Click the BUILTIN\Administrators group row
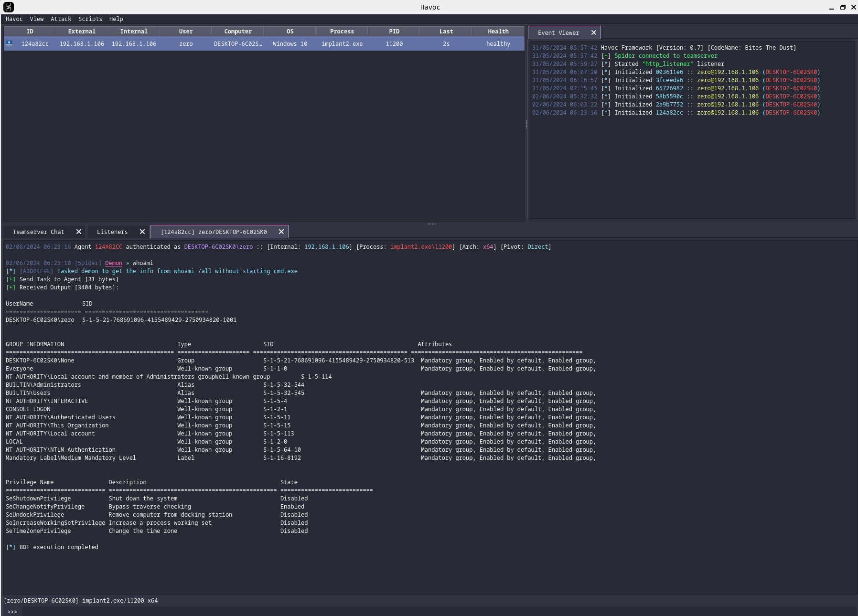Image resolution: width=858 pixels, height=616 pixels. click(155, 385)
